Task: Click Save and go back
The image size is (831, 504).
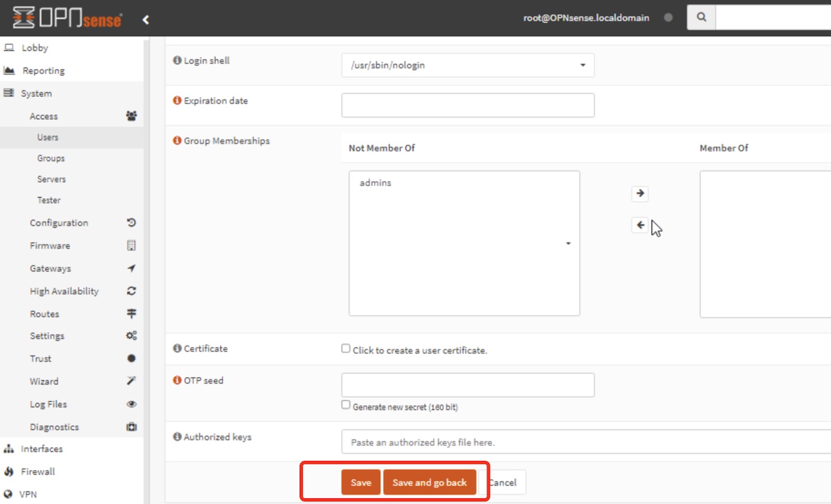Action: point(430,482)
